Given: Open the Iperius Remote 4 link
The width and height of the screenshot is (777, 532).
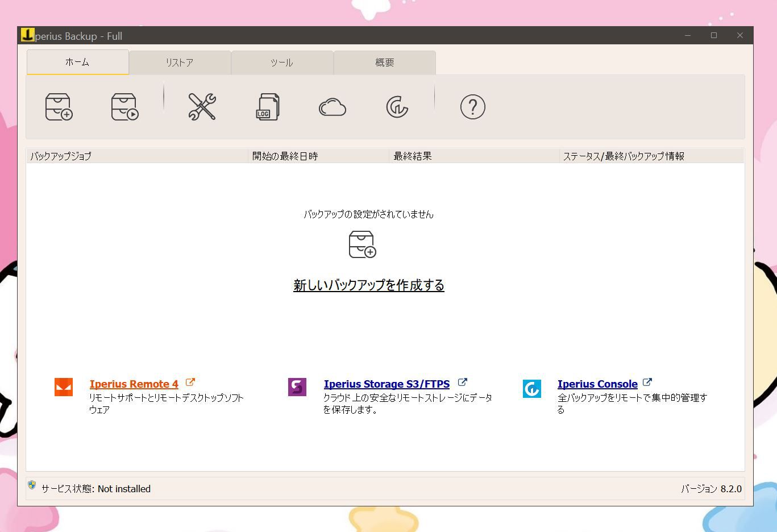Looking at the screenshot, I should click(x=134, y=384).
